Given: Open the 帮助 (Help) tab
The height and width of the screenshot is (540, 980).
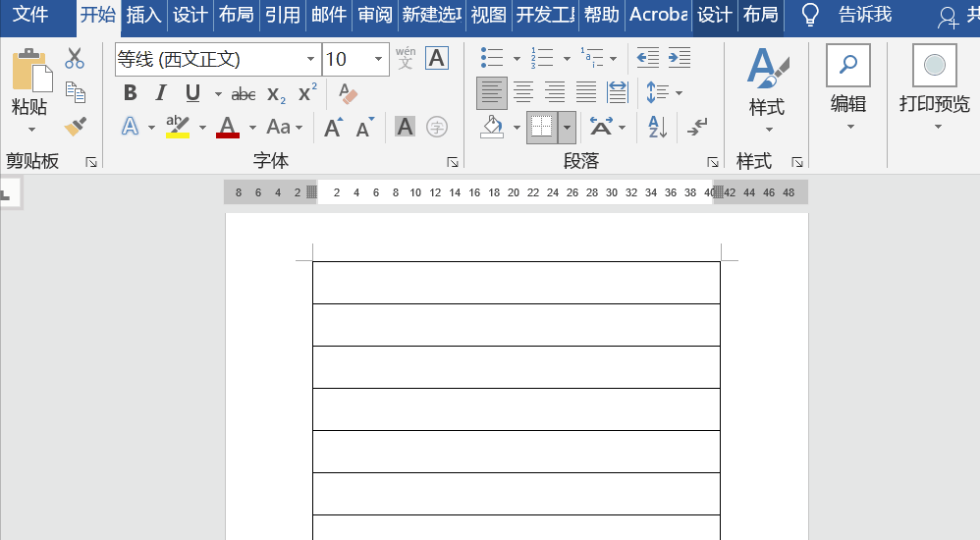Looking at the screenshot, I should [602, 15].
